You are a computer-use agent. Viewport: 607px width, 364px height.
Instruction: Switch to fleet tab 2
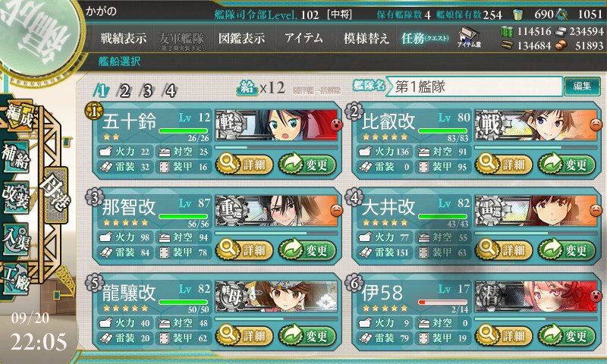[124, 91]
